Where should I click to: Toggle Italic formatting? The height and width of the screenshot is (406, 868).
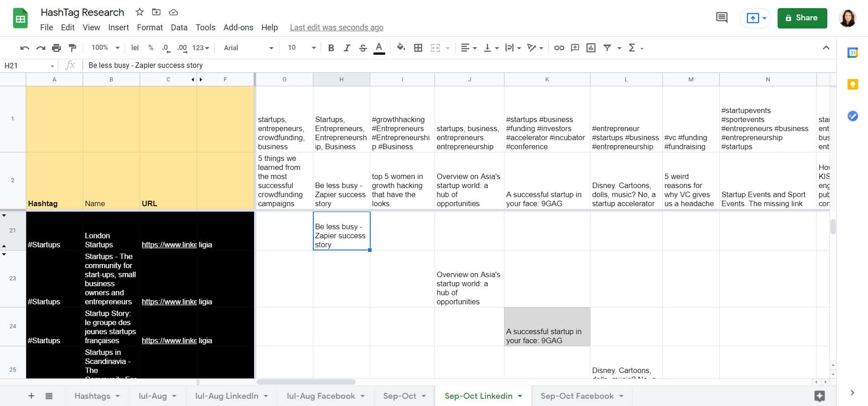click(347, 48)
